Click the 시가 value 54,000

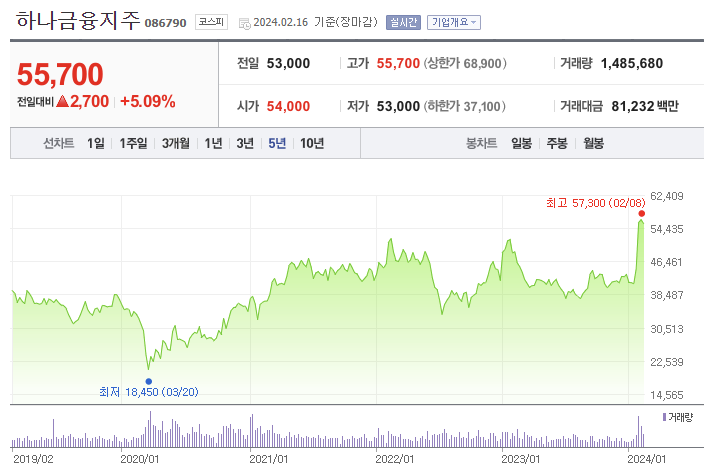coord(288,106)
